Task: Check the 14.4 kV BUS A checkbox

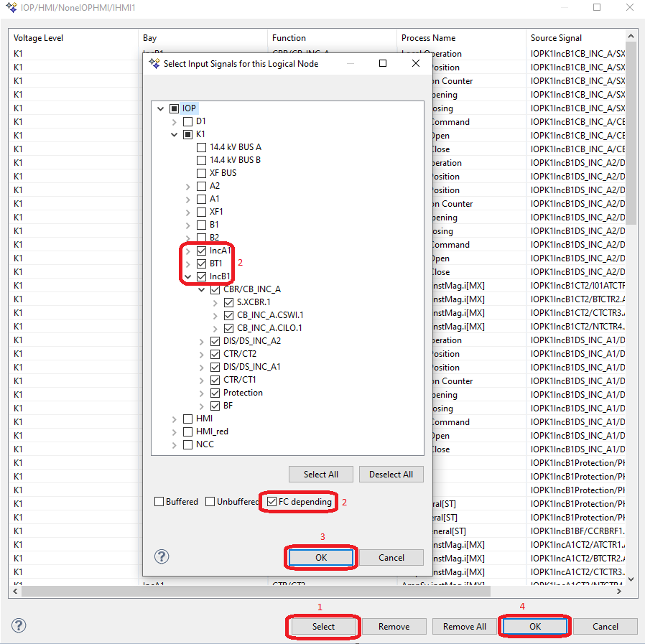Action: point(202,147)
